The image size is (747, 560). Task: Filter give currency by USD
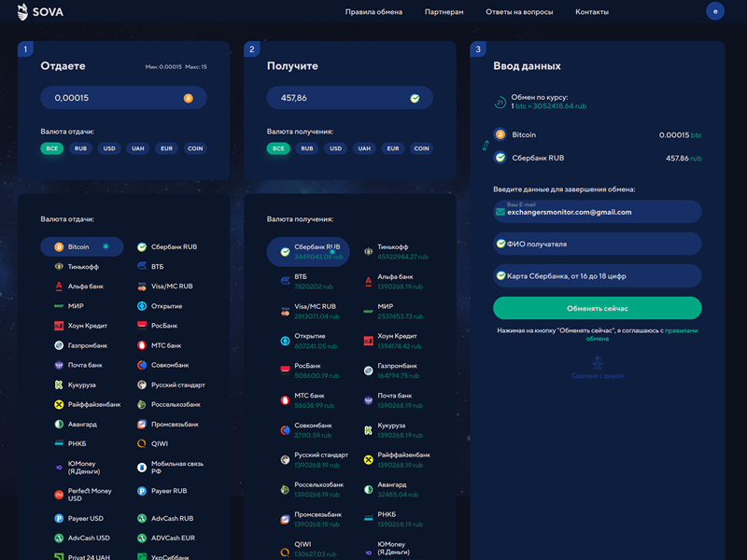109,148
